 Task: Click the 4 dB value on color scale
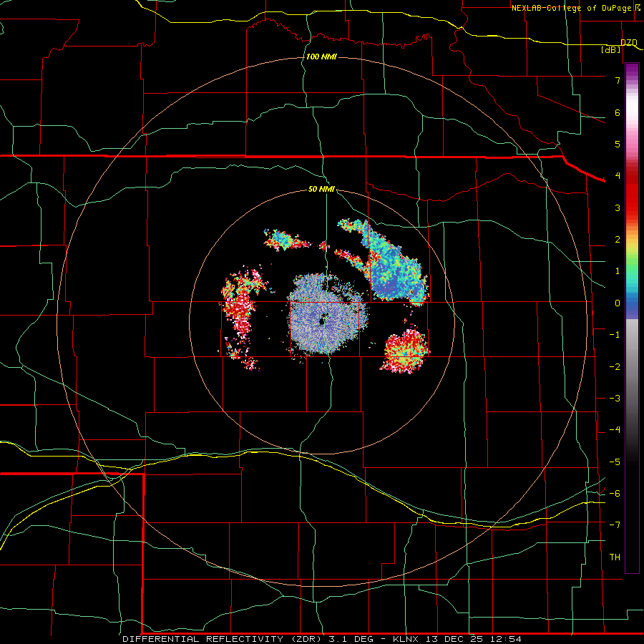point(618,176)
